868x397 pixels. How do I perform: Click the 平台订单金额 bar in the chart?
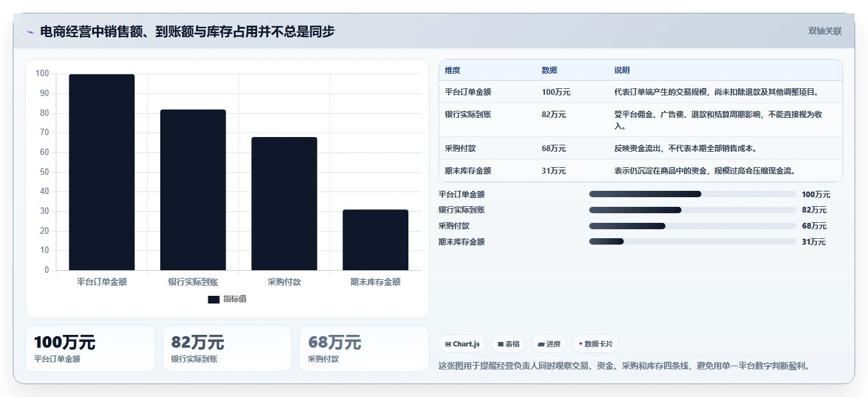click(x=102, y=172)
